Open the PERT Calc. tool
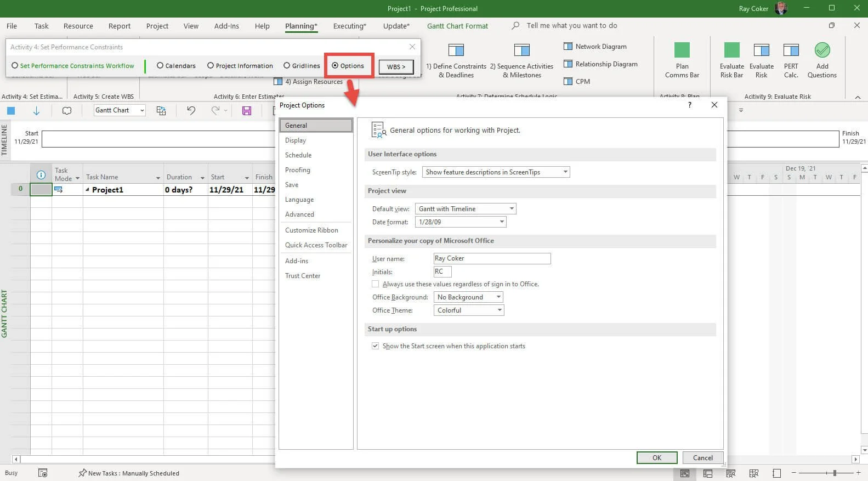This screenshot has width=868, height=481. pyautogui.click(x=791, y=60)
